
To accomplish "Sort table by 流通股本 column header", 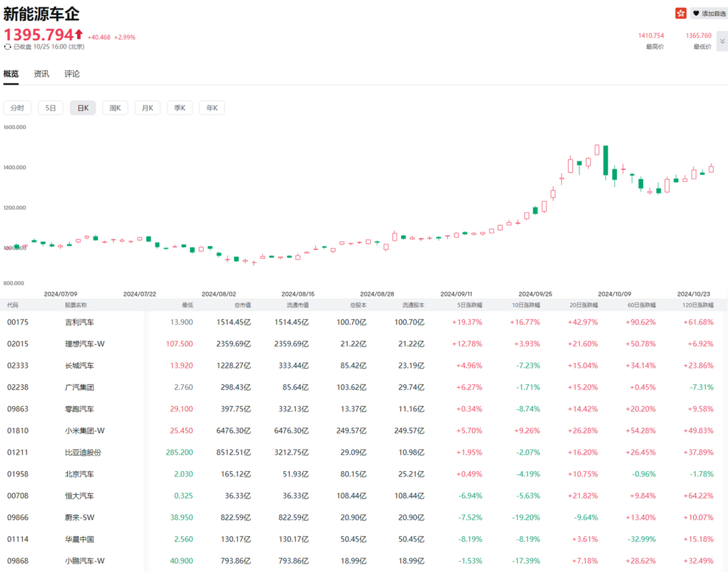I will (x=413, y=305).
